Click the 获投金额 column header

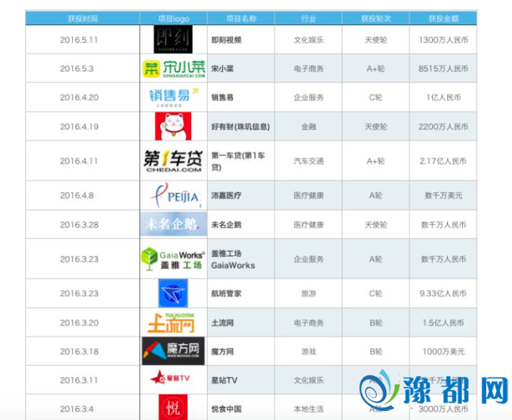coord(443,18)
